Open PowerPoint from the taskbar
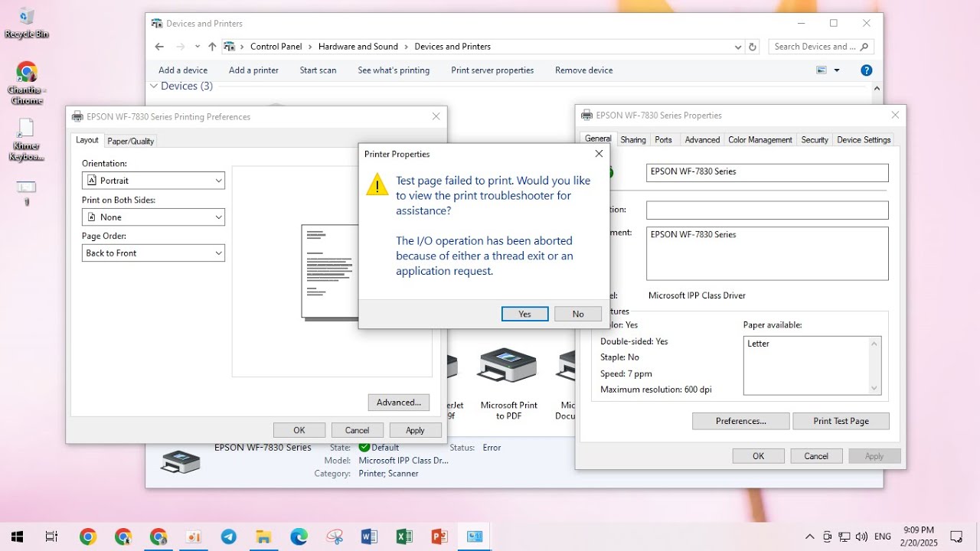Image resolution: width=980 pixels, height=551 pixels. (x=439, y=536)
